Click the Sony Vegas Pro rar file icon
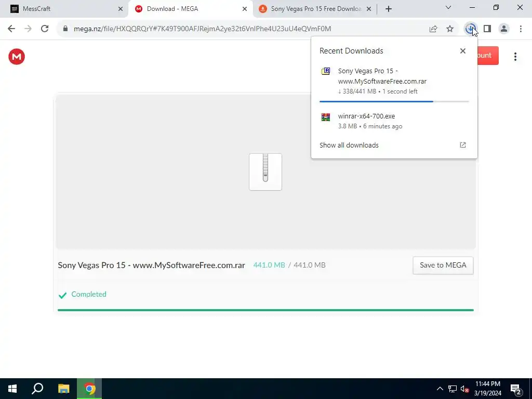The height and width of the screenshot is (399, 532). (326, 71)
